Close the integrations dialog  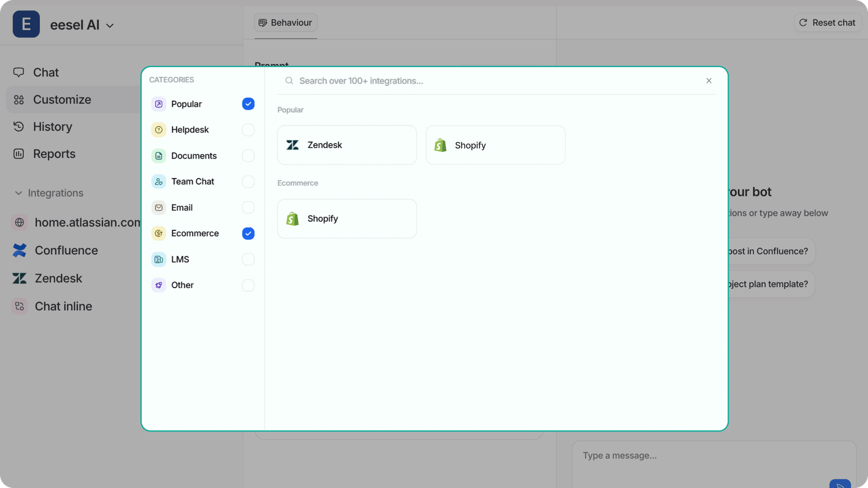pos(708,81)
